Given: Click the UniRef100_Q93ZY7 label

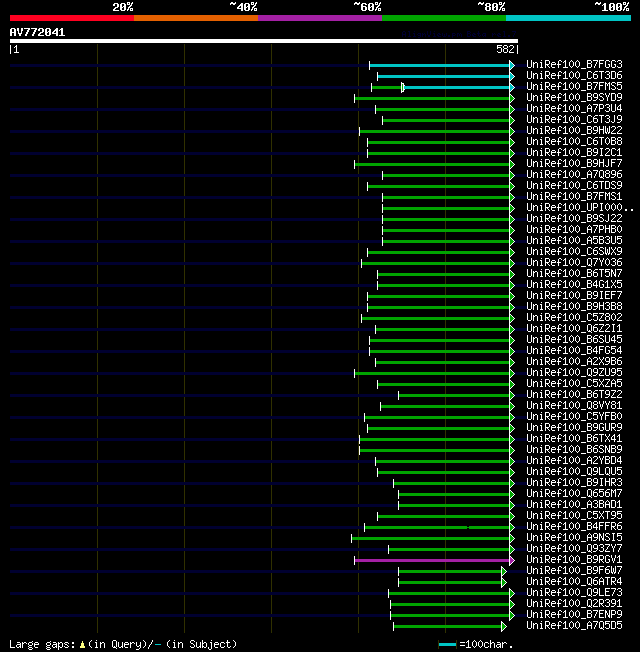Looking at the screenshot, I should 574,549.
